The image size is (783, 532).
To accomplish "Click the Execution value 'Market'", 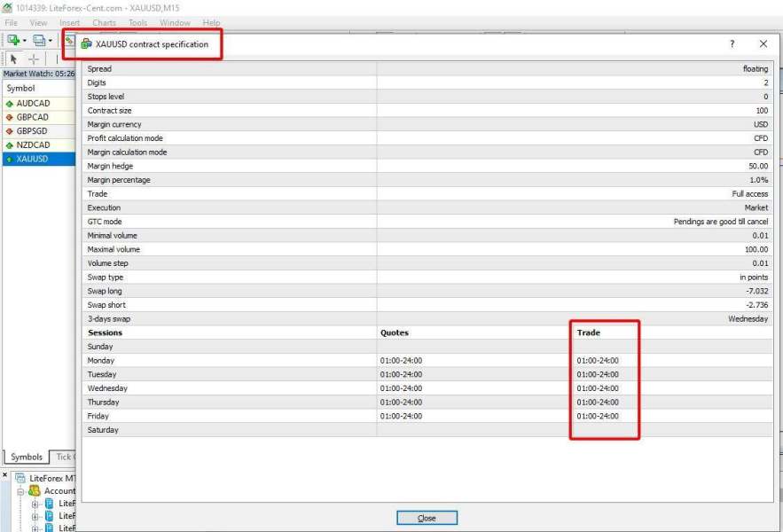I will click(x=756, y=207).
